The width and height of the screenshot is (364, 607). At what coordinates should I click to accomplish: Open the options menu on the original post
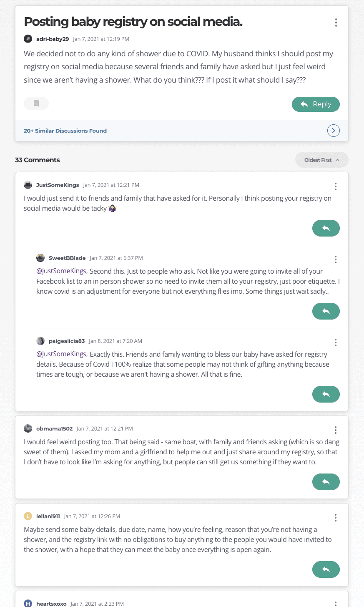point(336,23)
